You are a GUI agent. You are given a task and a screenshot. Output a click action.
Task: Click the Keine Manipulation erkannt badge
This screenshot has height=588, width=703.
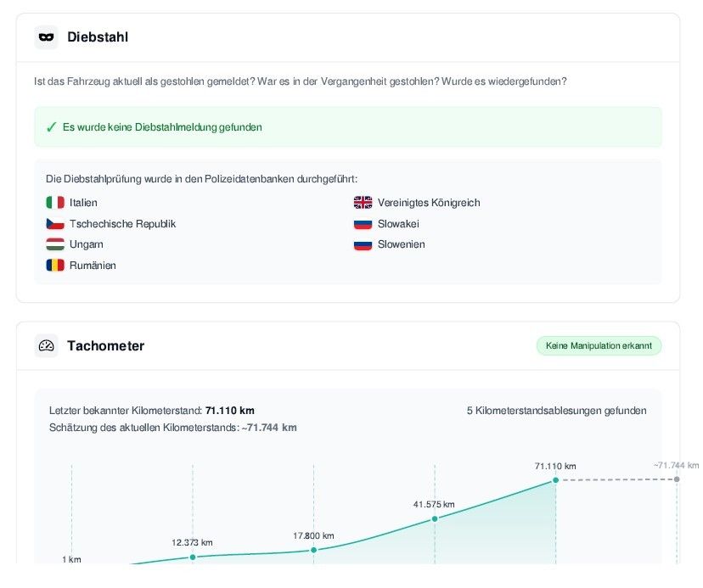coord(599,345)
